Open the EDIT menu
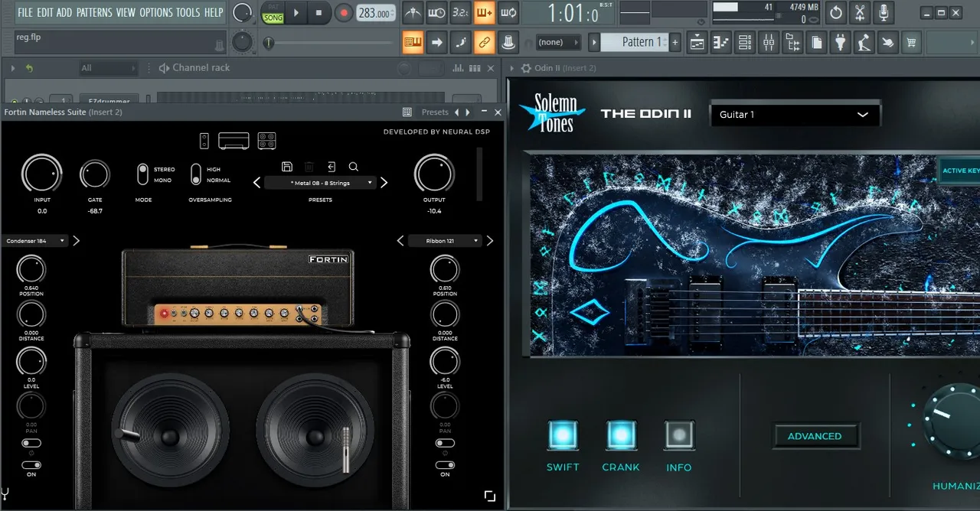980x511 pixels. [45, 12]
